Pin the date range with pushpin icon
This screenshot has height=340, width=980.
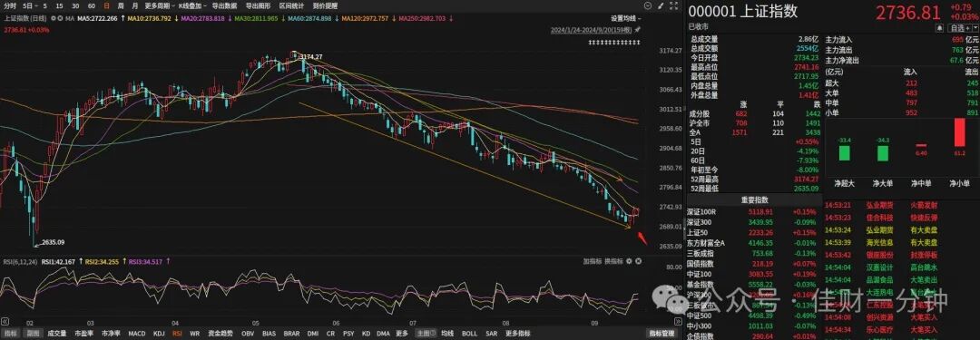[638, 29]
